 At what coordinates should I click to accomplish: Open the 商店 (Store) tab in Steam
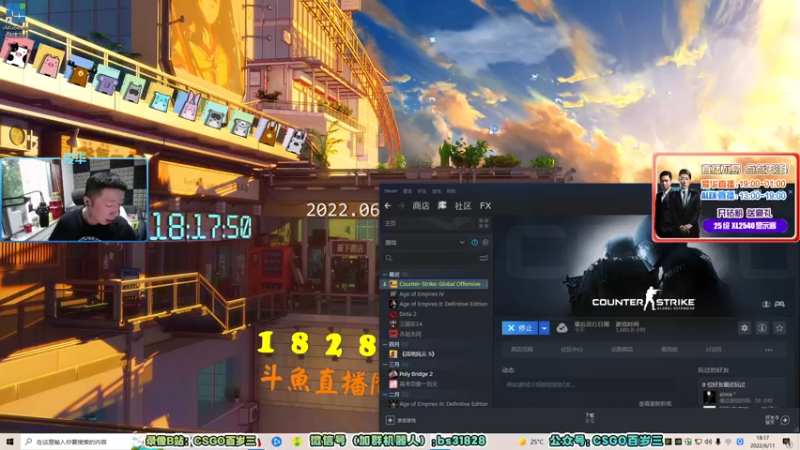421,206
